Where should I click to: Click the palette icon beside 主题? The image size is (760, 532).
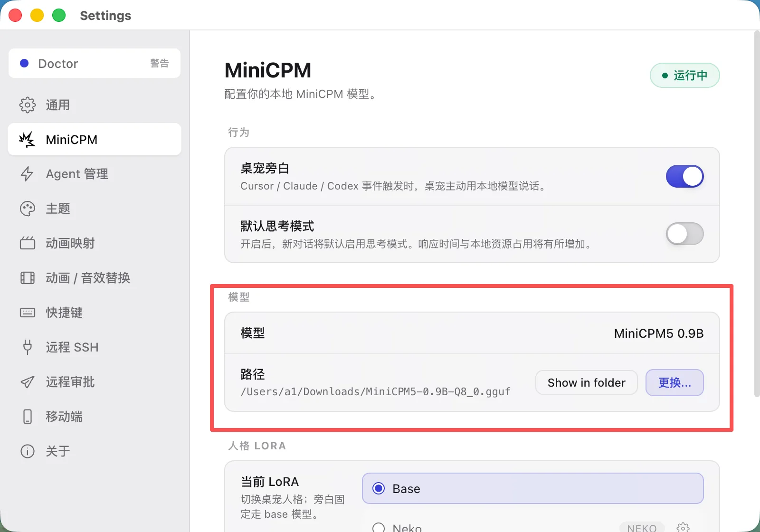[28, 209]
